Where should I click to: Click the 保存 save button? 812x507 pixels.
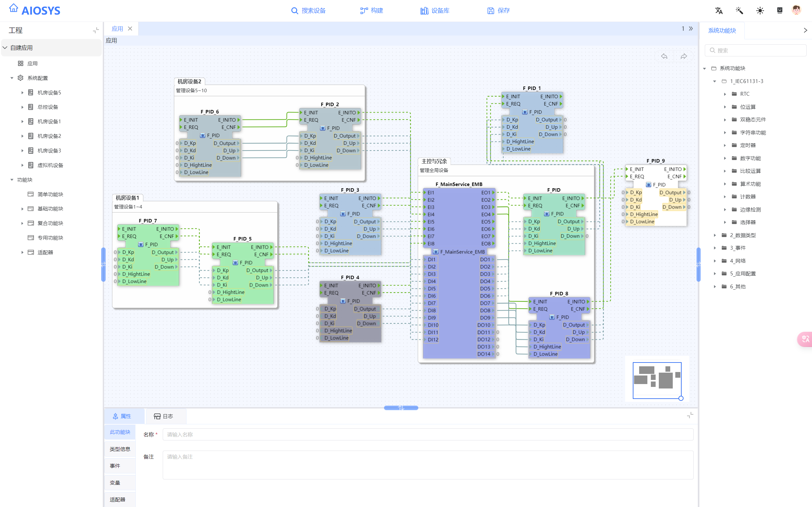point(498,11)
